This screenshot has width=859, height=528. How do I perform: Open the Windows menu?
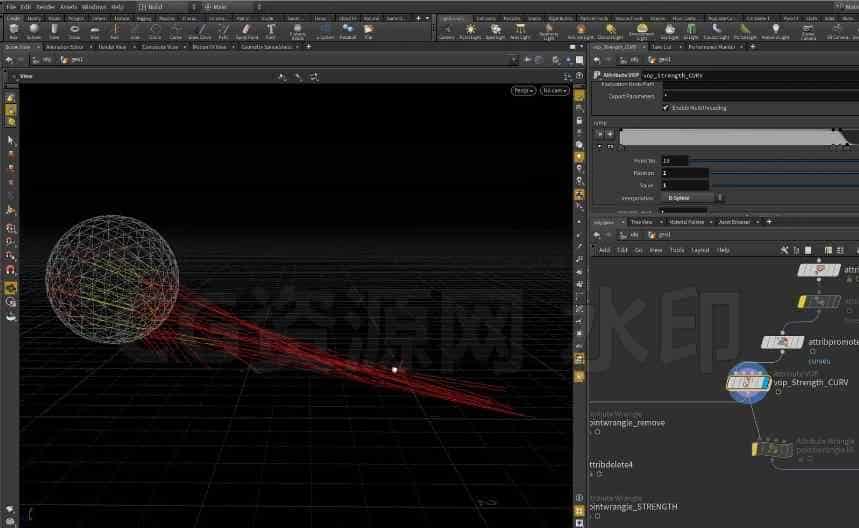(94, 7)
